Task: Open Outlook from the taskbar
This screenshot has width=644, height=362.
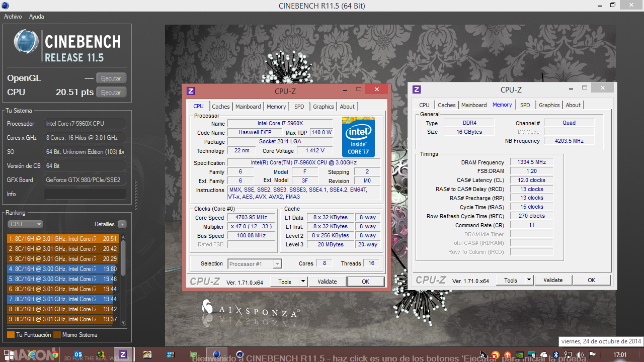Action: tap(77, 354)
